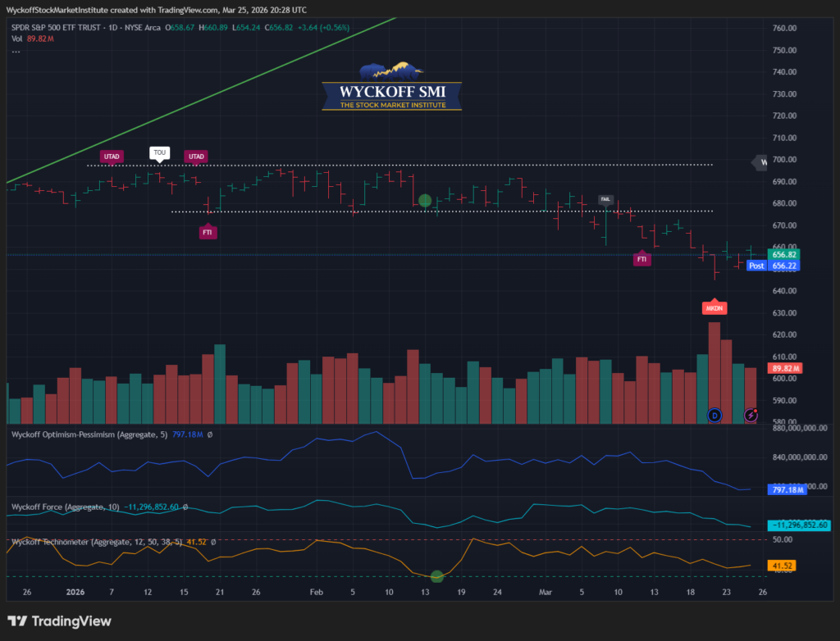Screen dimensions: 840x641
Task: Click the white TOU label marker
Action: click(x=159, y=152)
